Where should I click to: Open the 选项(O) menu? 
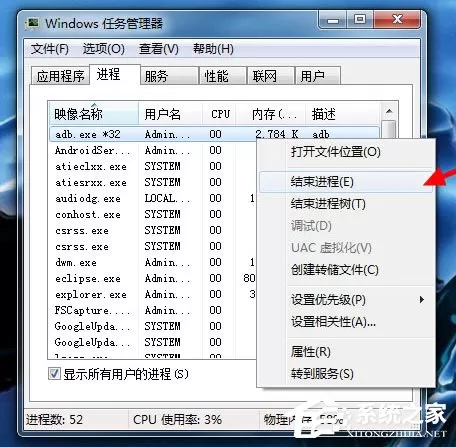[x=104, y=49]
